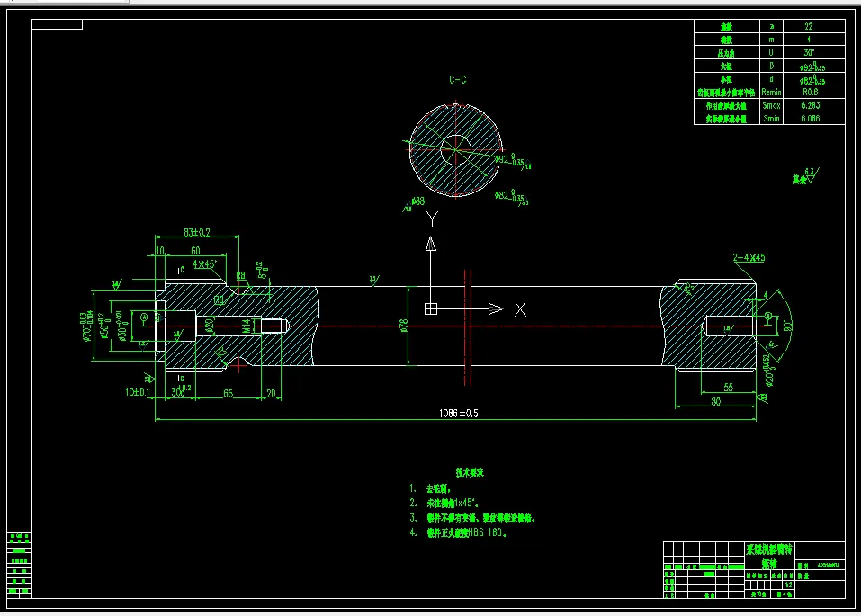Select note 4 mentioning HBS 180
The image size is (861, 616).
coord(458,532)
